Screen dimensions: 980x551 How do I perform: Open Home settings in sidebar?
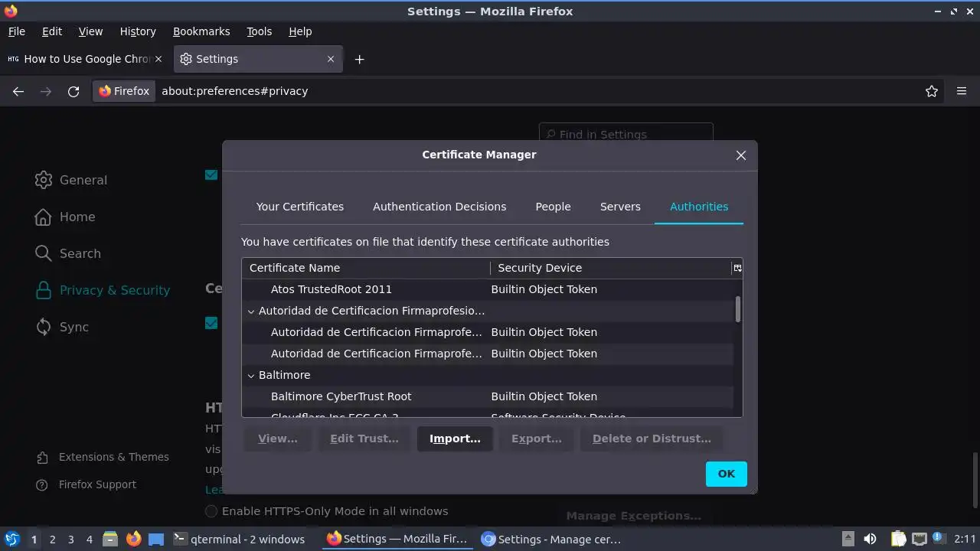pyautogui.click(x=65, y=217)
